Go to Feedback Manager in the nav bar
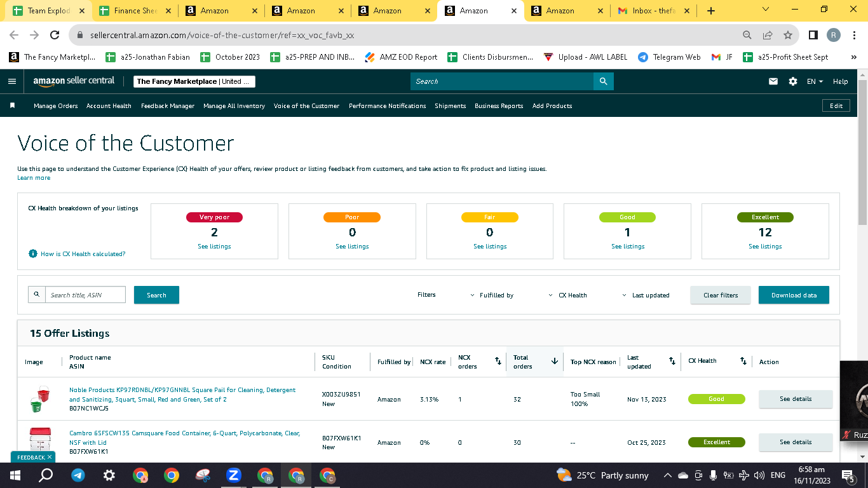 pos(168,106)
